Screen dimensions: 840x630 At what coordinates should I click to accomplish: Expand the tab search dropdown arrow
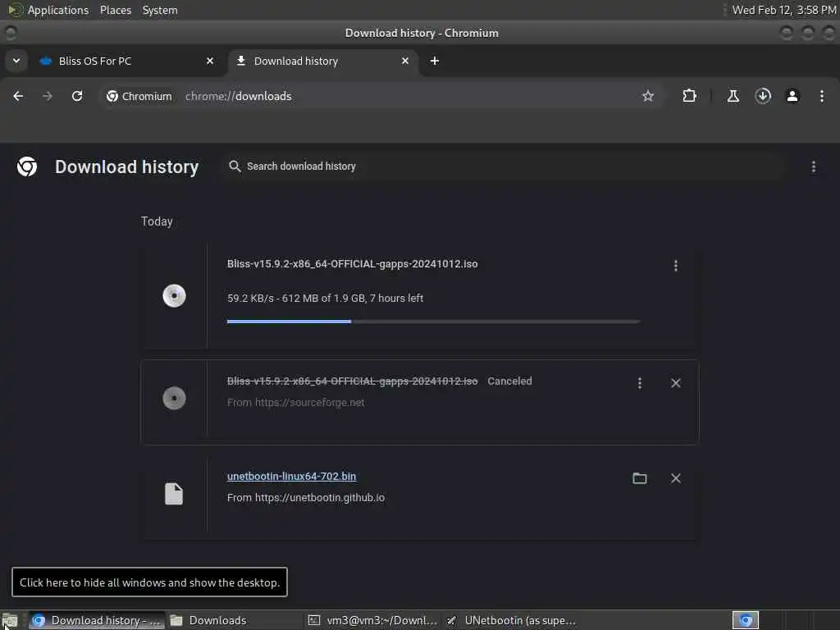(x=16, y=61)
